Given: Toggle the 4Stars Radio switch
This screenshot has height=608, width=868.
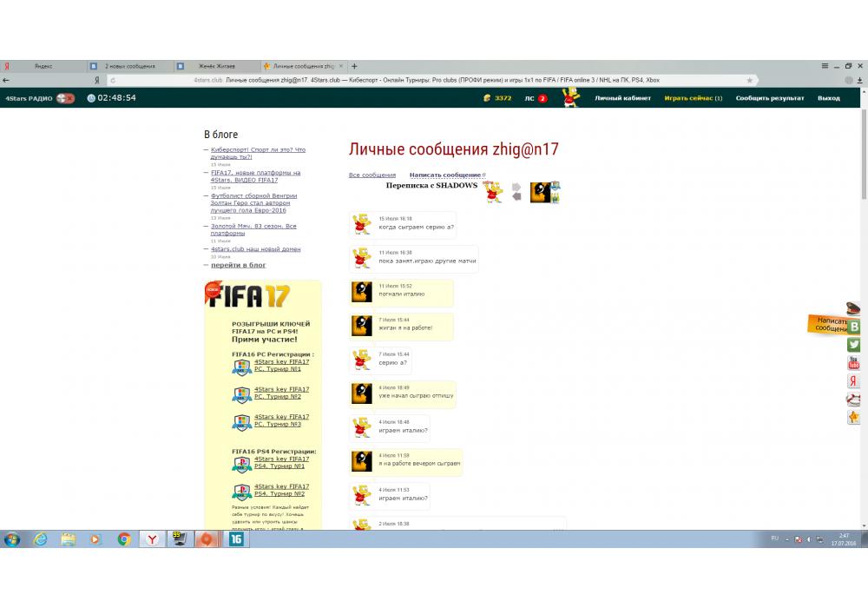Looking at the screenshot, I should click(x=65, y=98).
